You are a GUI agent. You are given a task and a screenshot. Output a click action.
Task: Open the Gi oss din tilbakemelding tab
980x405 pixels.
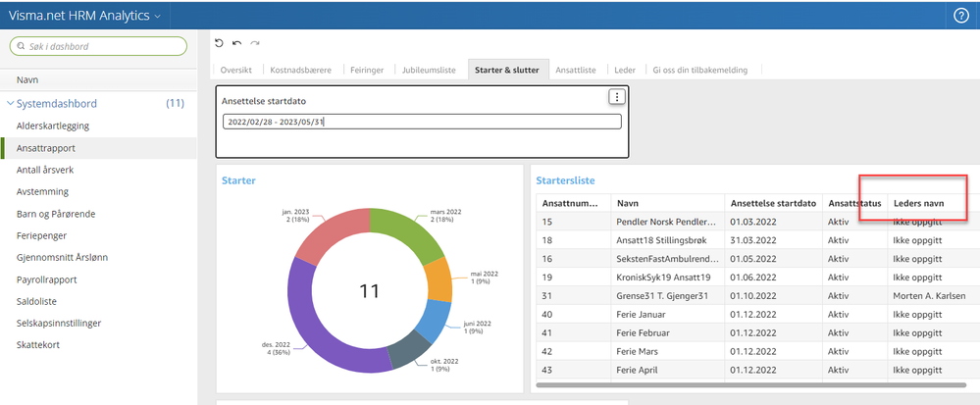coord(700,70)
